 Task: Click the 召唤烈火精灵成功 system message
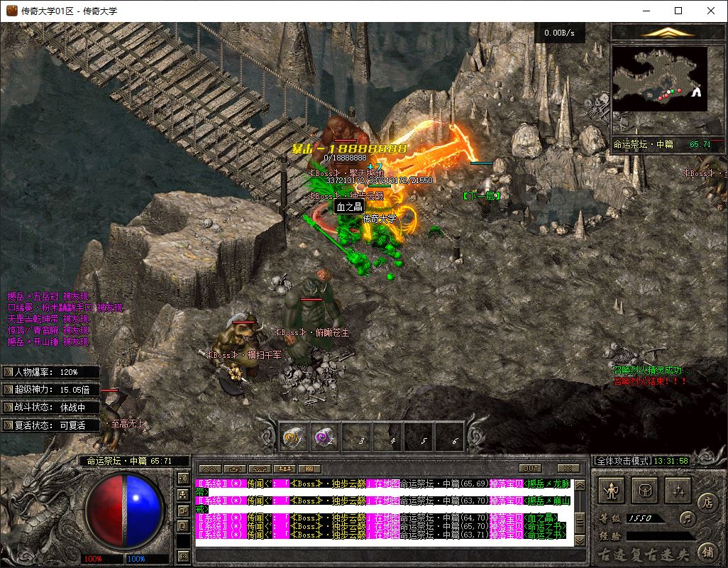[x=652, y=370]
